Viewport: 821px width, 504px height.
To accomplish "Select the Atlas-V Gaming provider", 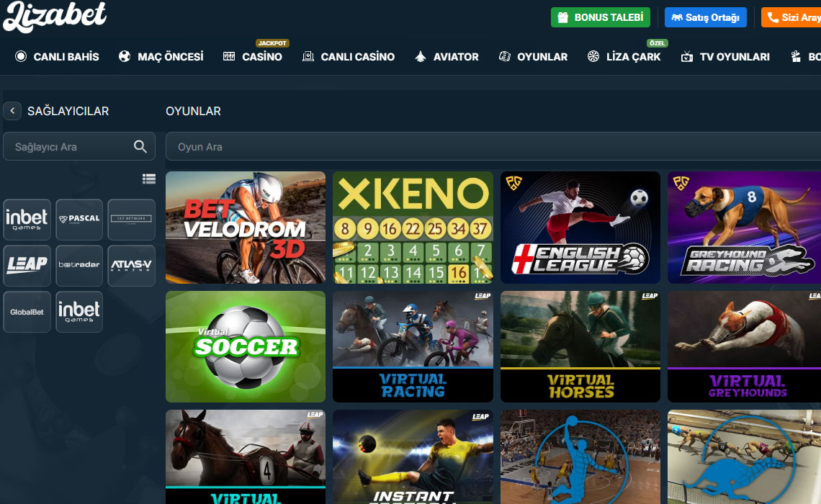I will tap(131, 266).
